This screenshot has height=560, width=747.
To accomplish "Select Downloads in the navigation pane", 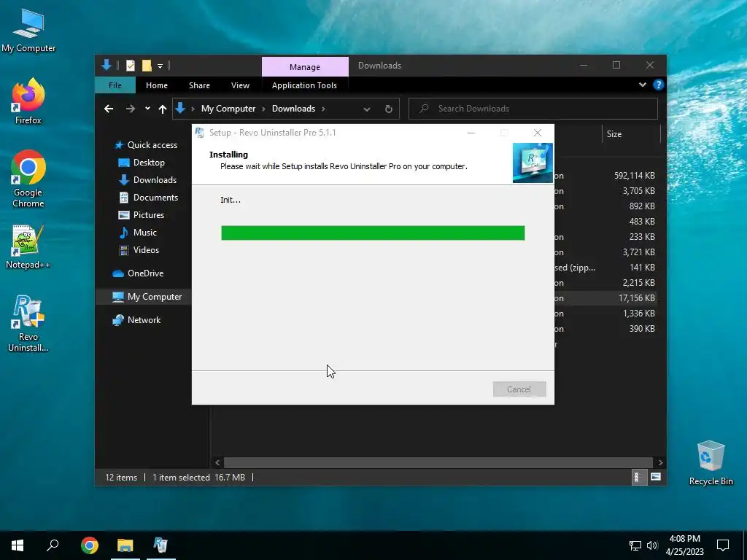I will click(x=147, y=180).
